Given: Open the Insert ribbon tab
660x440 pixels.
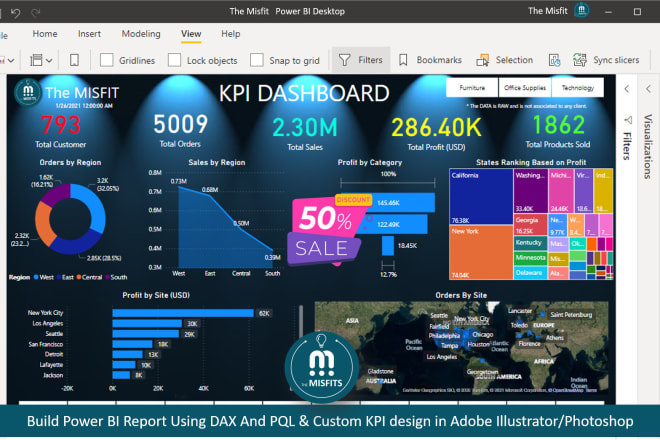Looking at the screenshot, I should [x=89, y=34].
